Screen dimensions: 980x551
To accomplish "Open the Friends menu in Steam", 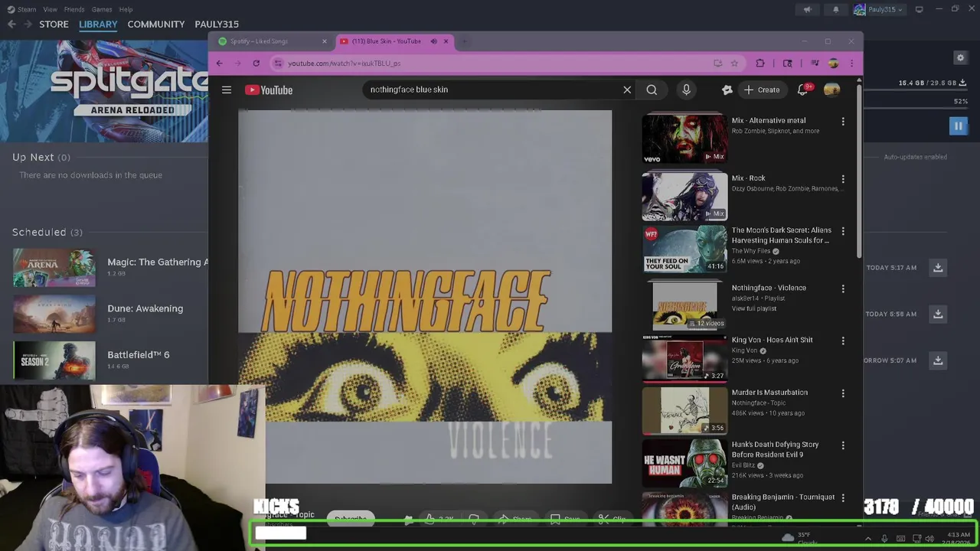I will (74, 9).
